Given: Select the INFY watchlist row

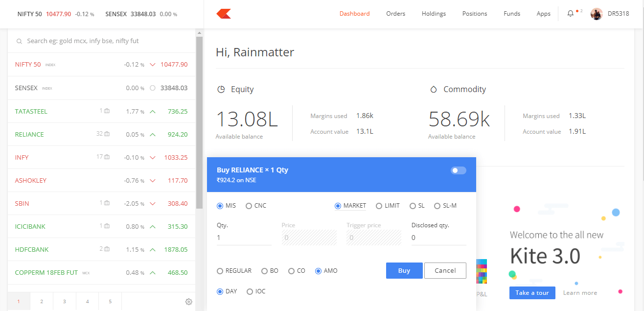Looking at the screenshot, I should tap(101, 157).
